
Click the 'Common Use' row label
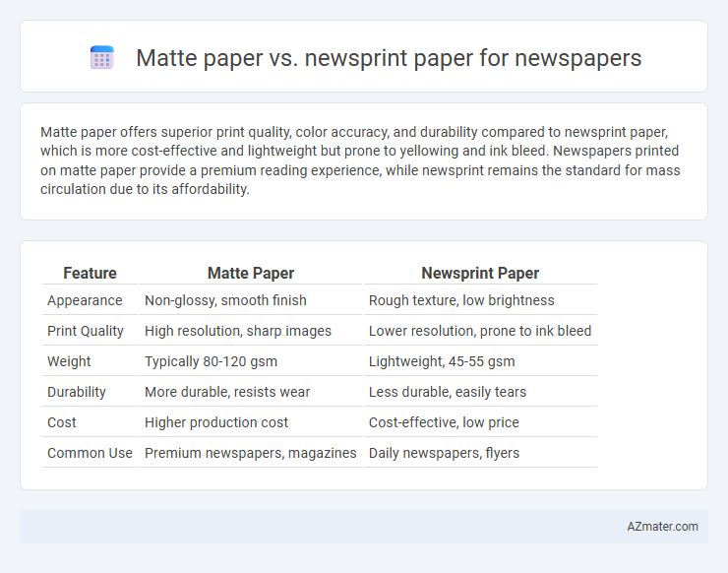90,453
